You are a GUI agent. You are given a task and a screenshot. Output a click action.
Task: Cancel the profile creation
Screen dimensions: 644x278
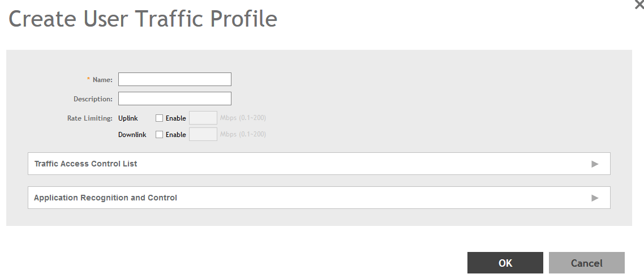[586, 263]
